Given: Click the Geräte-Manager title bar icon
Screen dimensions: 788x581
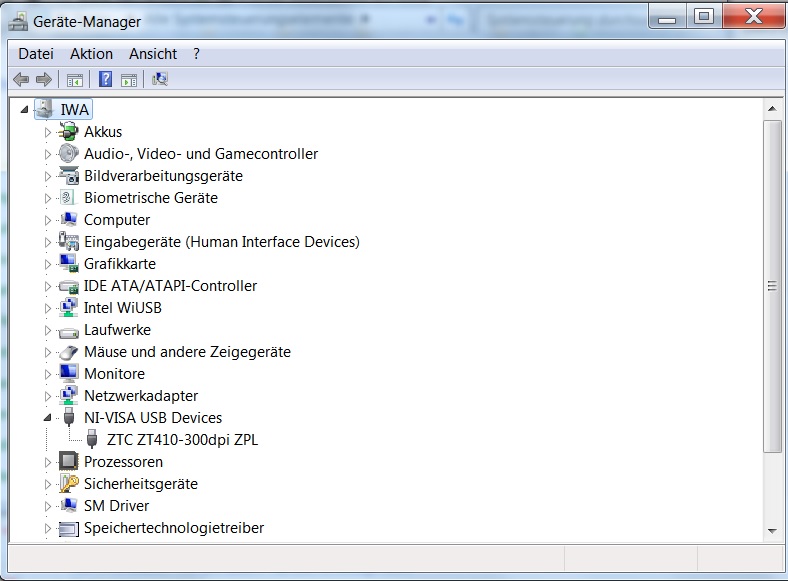Looking at the screenshot, I should tap(18, 22).
